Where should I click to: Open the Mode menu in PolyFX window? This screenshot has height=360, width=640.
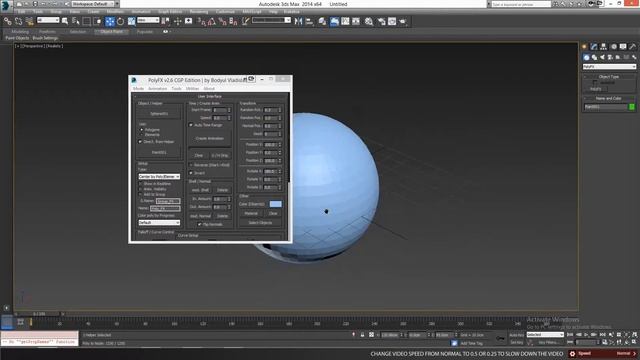(x=138, y=89)
